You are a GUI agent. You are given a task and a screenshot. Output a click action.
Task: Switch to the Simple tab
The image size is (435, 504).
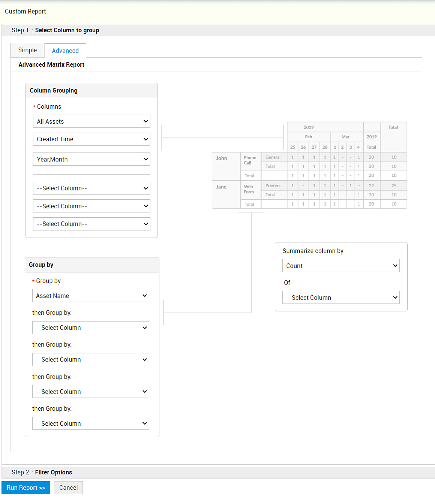tap(27, 50)
